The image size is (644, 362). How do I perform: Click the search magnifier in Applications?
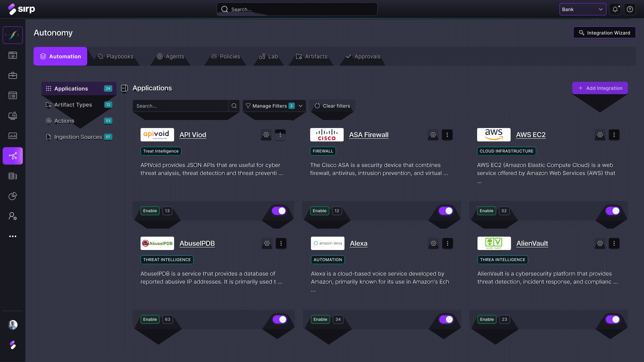coord(234,106)
